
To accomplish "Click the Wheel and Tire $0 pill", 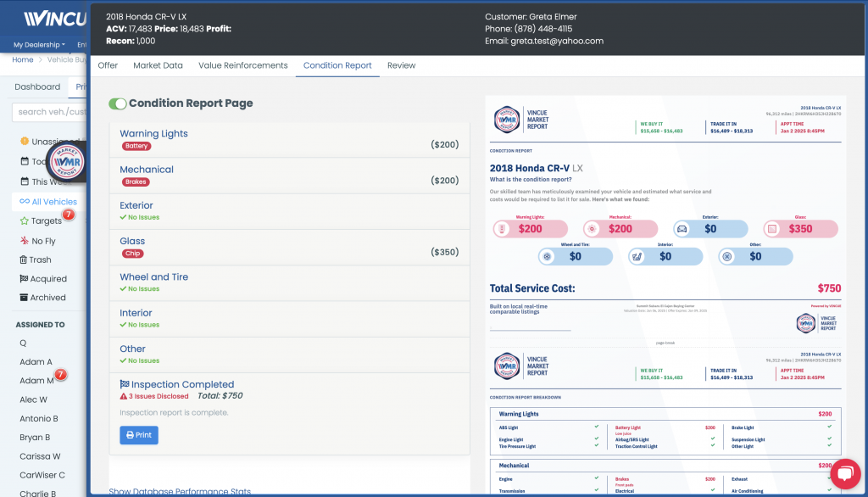I will tap(576, 256).
